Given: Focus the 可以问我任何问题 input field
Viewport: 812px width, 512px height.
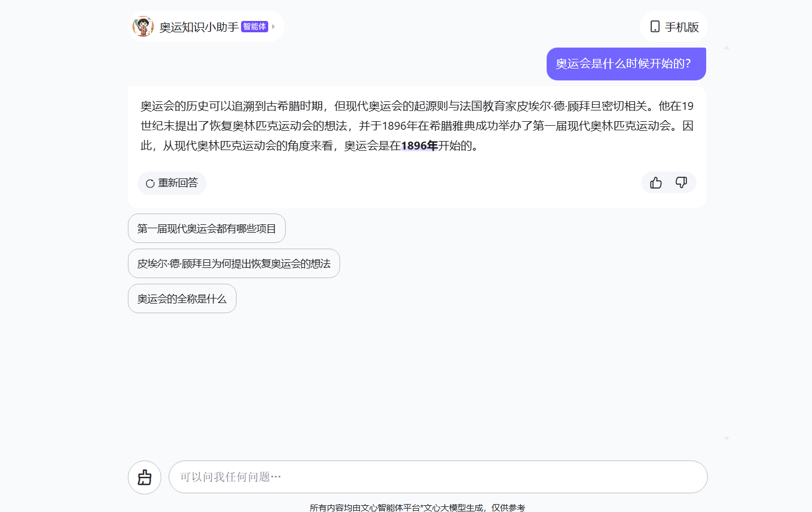Looking at the screenshot, I should pyautogui.click(x=438, y=477).
